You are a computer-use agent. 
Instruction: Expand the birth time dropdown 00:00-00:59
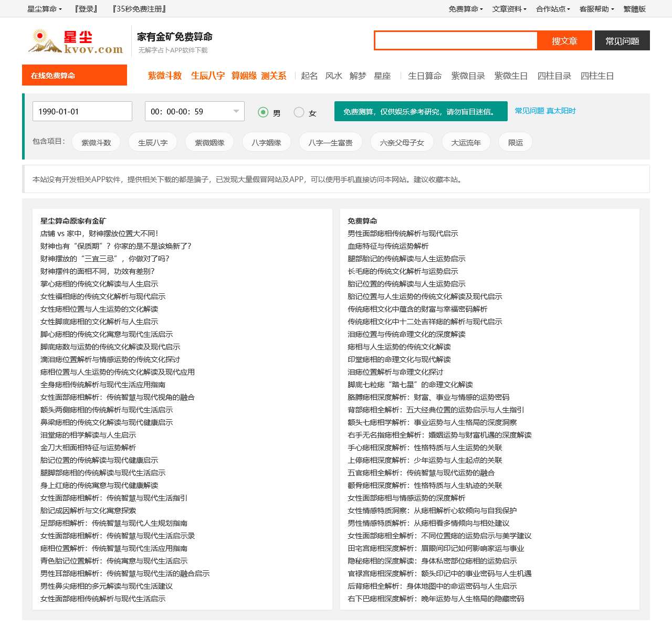coord(236,111)
